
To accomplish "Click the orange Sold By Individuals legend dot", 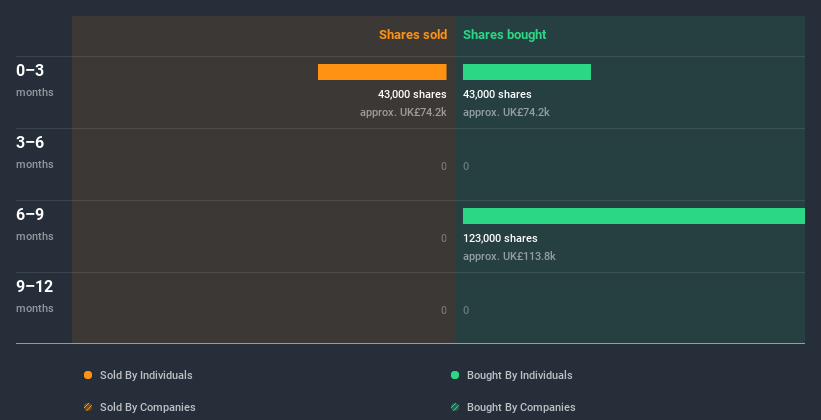I will point(88,375).
